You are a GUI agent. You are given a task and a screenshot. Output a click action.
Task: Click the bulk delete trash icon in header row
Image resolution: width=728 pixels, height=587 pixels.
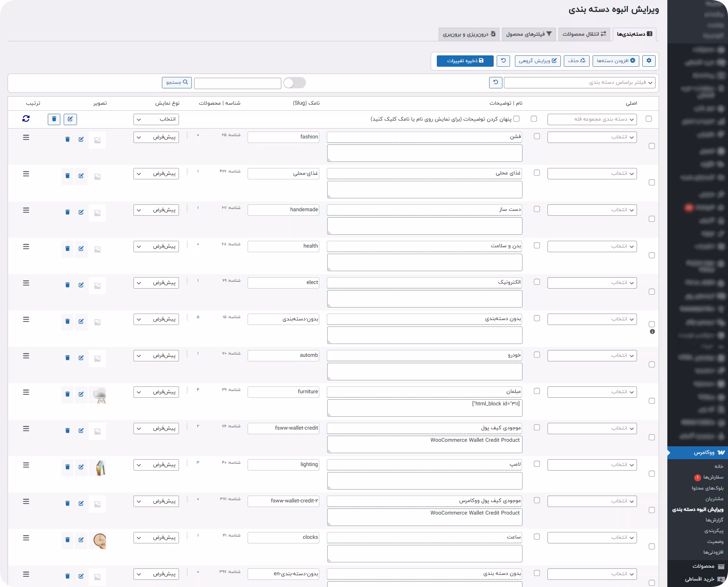pyautogui.click(x=54, y=119)
